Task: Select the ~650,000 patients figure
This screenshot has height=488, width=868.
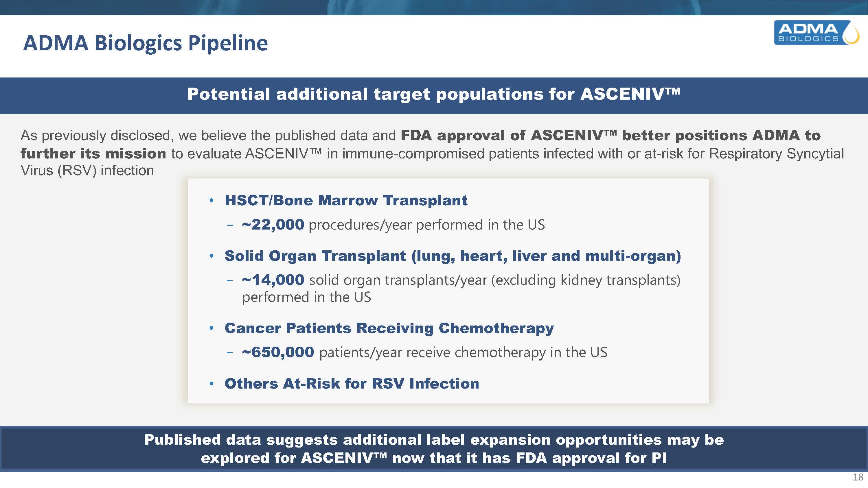Action: 278,352
